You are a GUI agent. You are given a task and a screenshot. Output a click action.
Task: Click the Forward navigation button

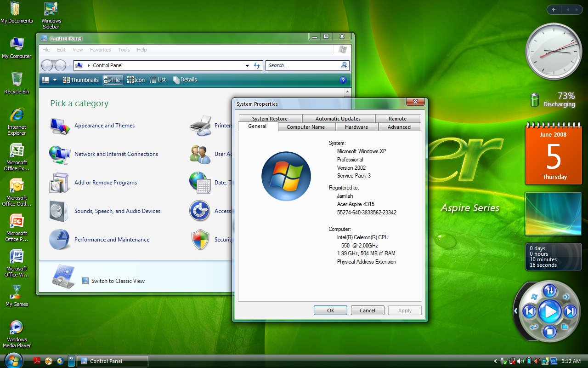point(59,65)
